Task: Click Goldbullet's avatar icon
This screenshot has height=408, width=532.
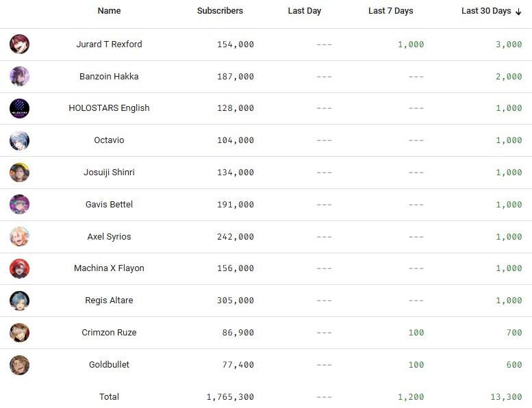Action: [x=19, y=365]
